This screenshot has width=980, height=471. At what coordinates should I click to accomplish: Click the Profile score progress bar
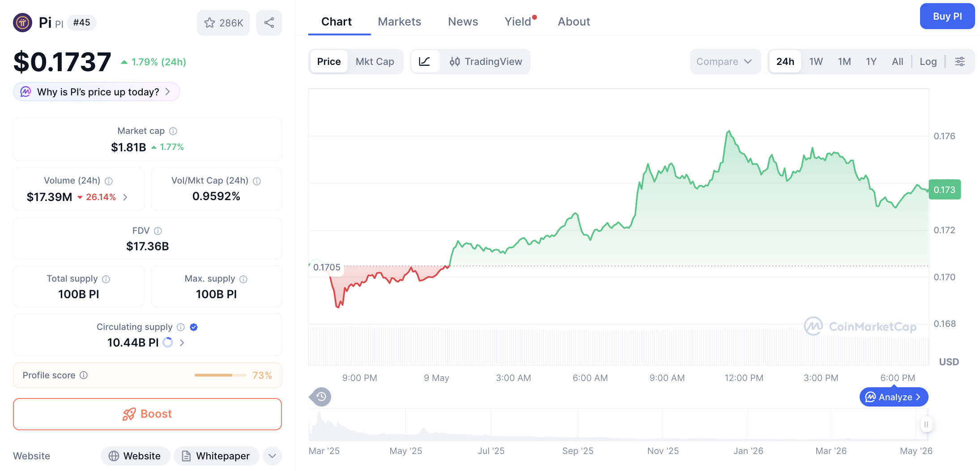(220, 375)
